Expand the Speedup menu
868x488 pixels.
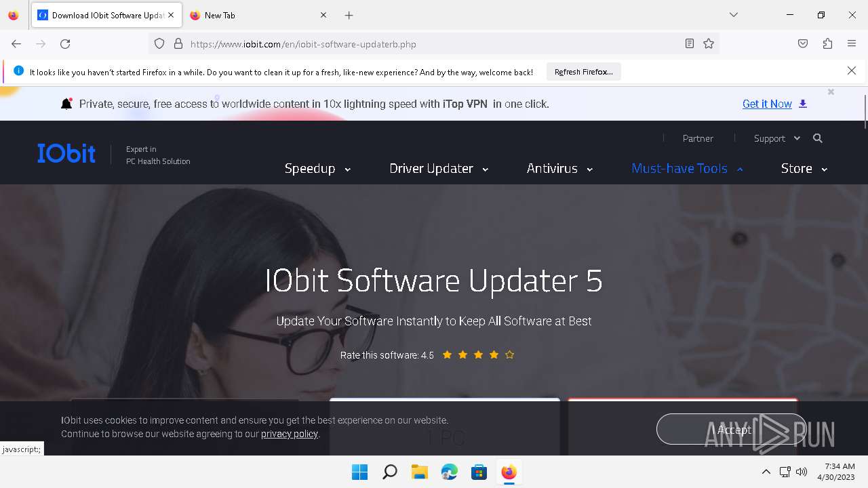coord(317,169)
